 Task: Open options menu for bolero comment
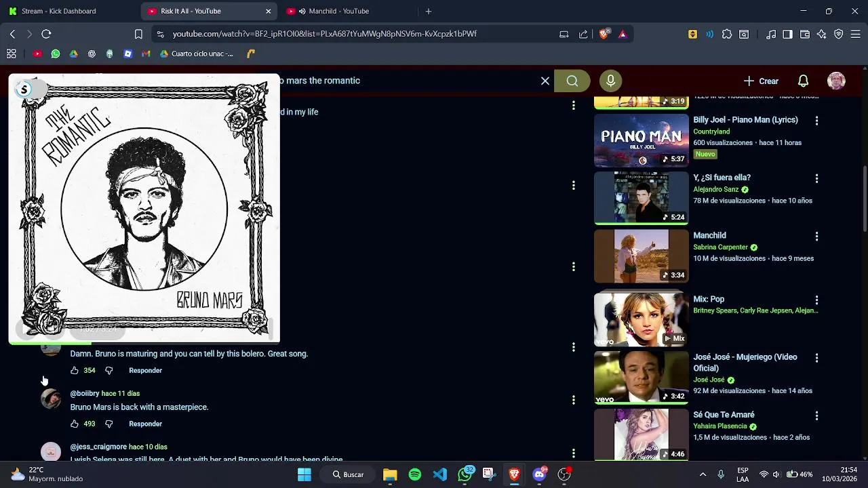pos(574,347)
